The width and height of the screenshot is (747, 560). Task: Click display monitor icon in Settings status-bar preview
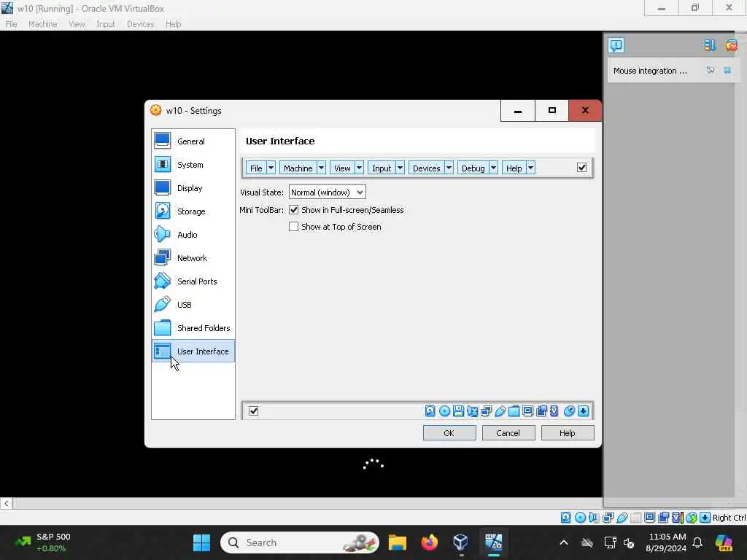(527, 411)
